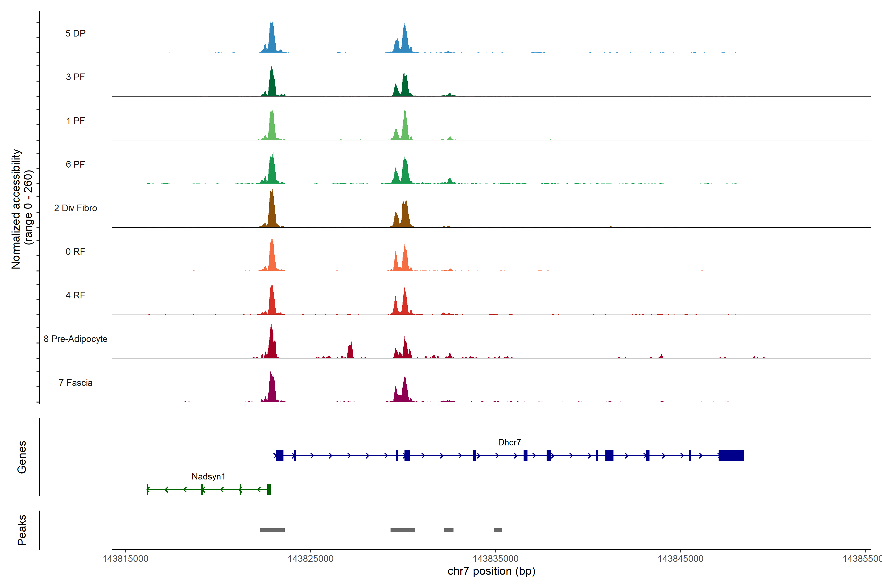The height and width of the screenshot is (588, 882).
Task: Click the Peaks panel label
Action: pos(22,530)
